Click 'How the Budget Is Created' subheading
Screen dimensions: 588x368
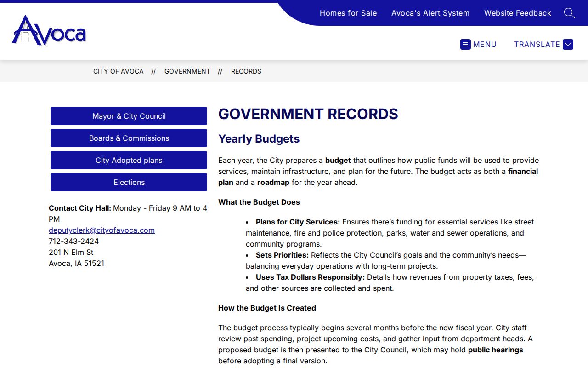pyautogui.click(x=267, y=308)
